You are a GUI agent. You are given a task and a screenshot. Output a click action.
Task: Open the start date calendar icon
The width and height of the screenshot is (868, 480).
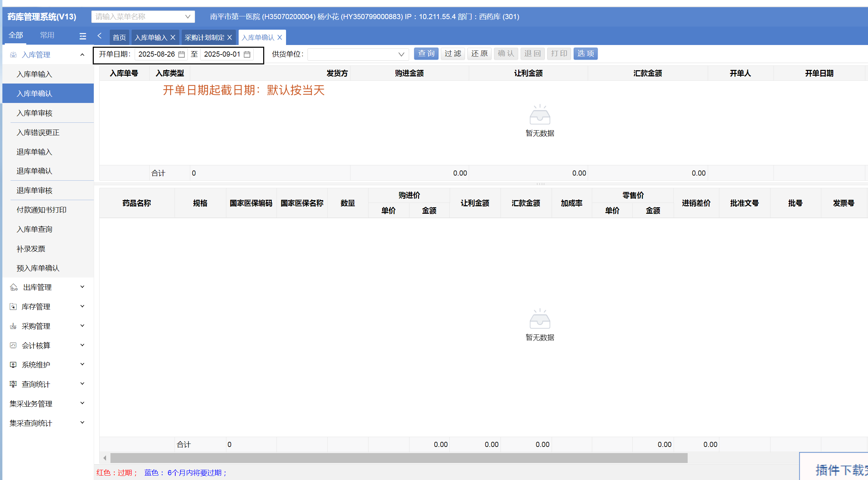pyautogui.click(x=182, y=54)
